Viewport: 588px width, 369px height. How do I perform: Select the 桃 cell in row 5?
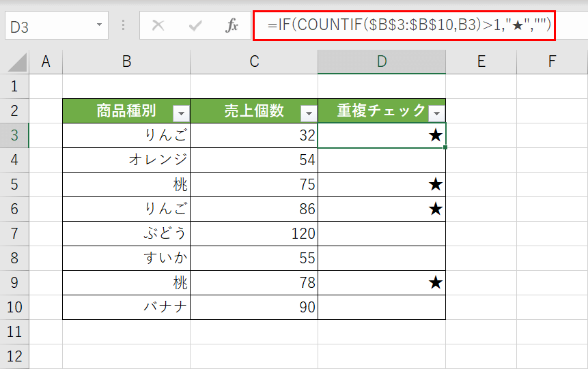point(126,184)
